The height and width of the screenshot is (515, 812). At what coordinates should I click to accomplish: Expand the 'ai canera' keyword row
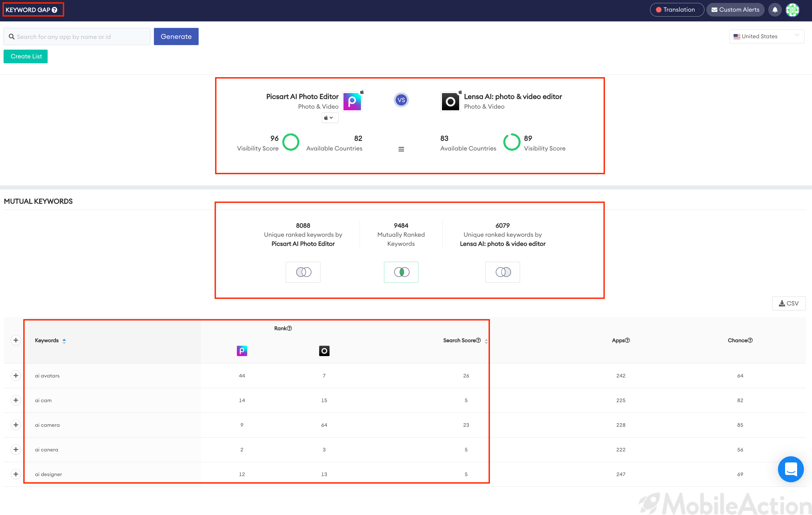coord(16,449)
